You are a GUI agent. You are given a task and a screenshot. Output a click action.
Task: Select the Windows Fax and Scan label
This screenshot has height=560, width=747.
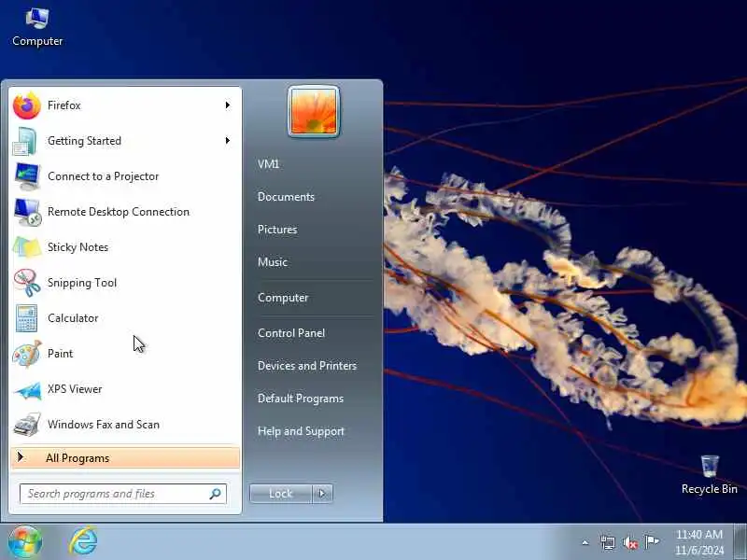pos(104,425)
